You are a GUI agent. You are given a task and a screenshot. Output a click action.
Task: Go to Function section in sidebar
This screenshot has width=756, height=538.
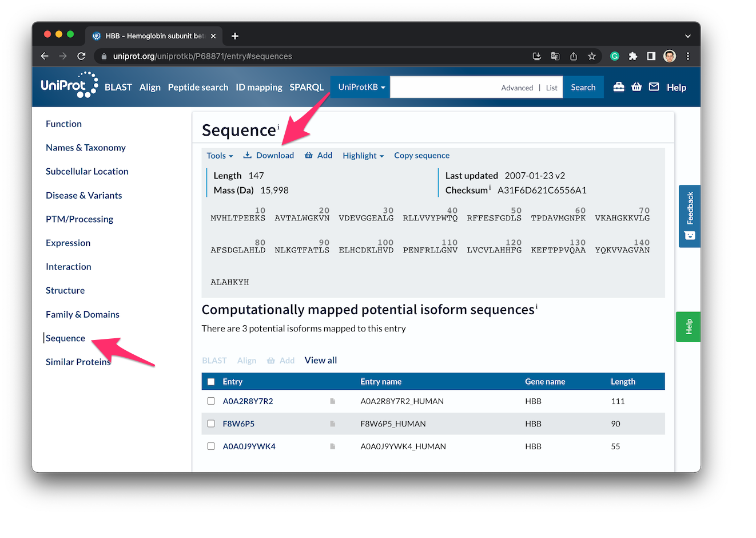[x=63, y=124]
